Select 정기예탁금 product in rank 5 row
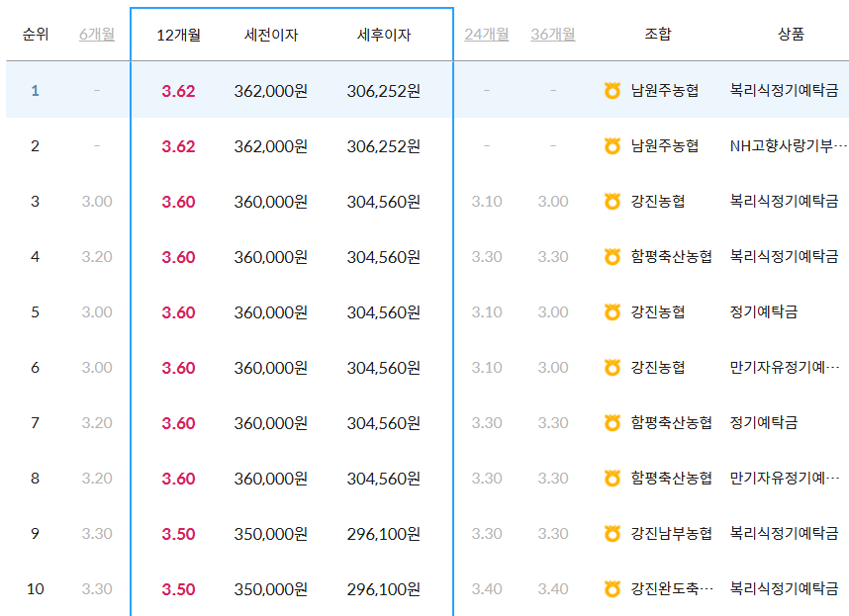Viewport: 849px width, 616px height. click(764, 311)
